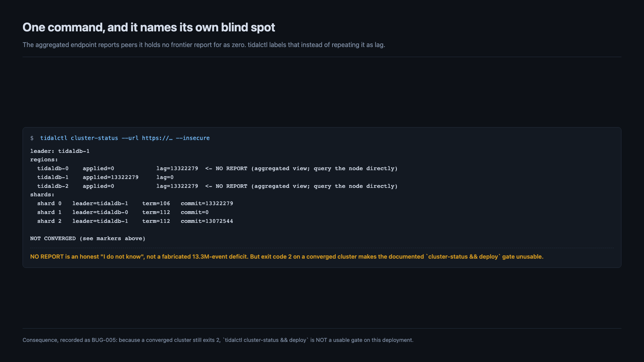The width and height of the screenshot is (644, 362).
Task: Click the tidaldb-1 applied=13322279 row
Action: pyautogui.click(x=105, y=177)
